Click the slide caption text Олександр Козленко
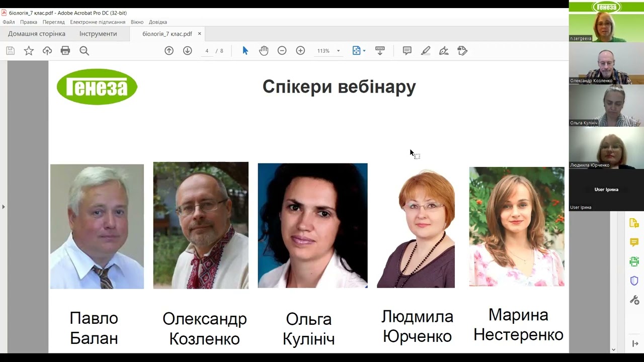Screen dimensions: 644x362 click(x=204, y=328)
